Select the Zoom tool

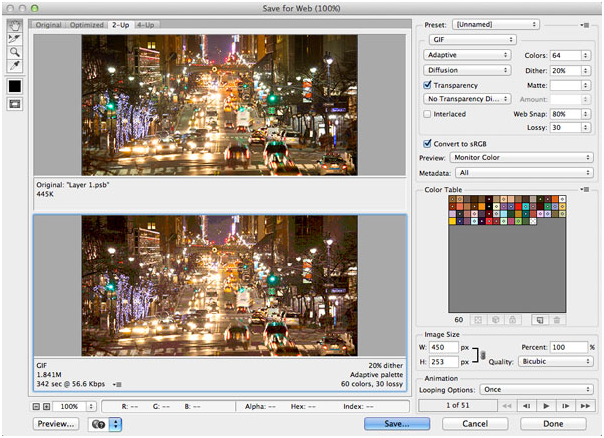click(x=13, y=50)
